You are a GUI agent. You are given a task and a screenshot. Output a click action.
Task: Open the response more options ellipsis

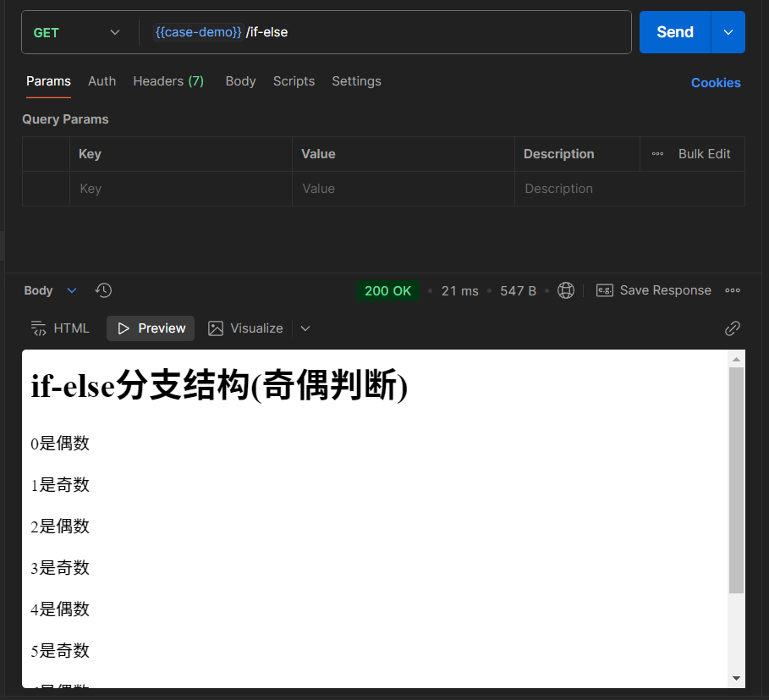coord(733,290)
